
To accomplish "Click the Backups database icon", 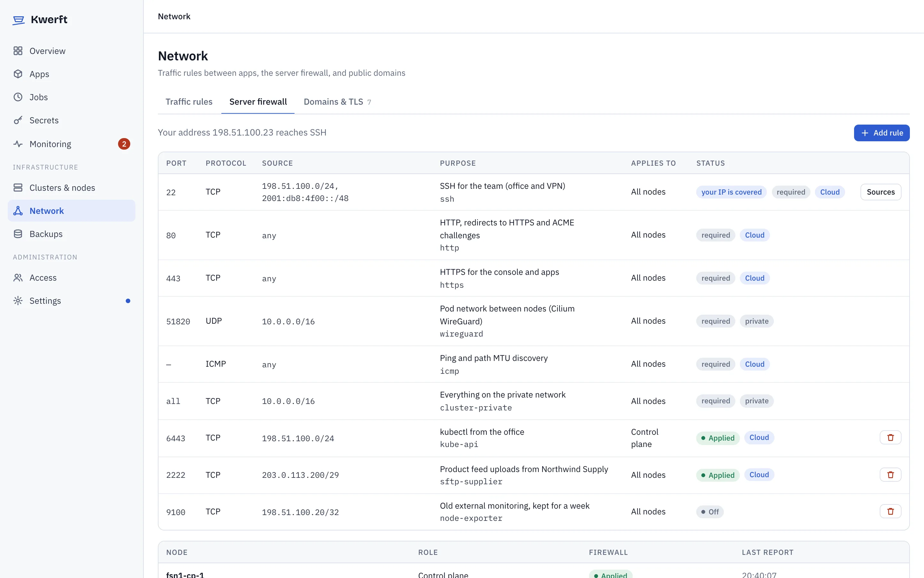I will [18, 233].
